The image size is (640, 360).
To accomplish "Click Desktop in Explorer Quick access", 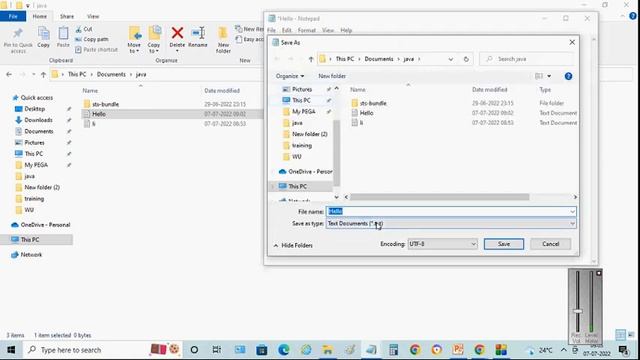I will [x=35, y=109].
